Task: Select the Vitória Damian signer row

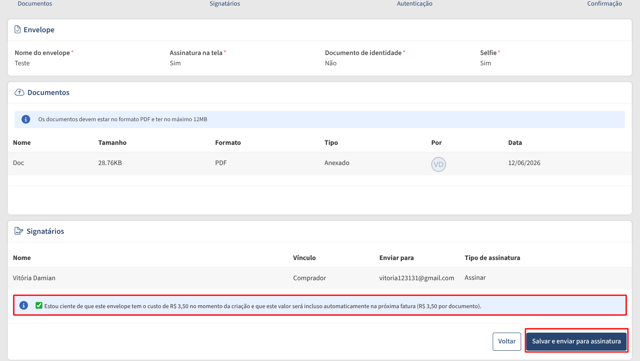Action: [320, 278]
